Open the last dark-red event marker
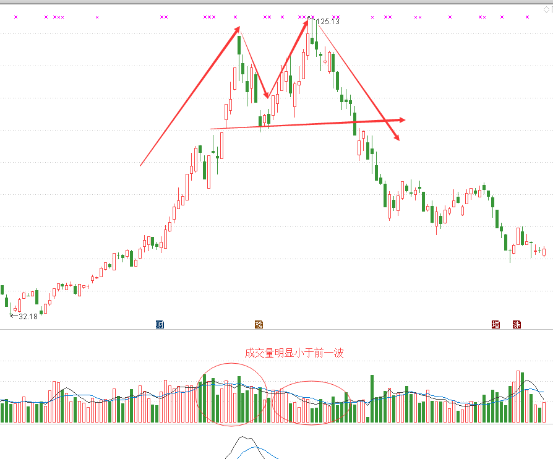Viewport: 554px width, 460px height. (x=517, y=324)
